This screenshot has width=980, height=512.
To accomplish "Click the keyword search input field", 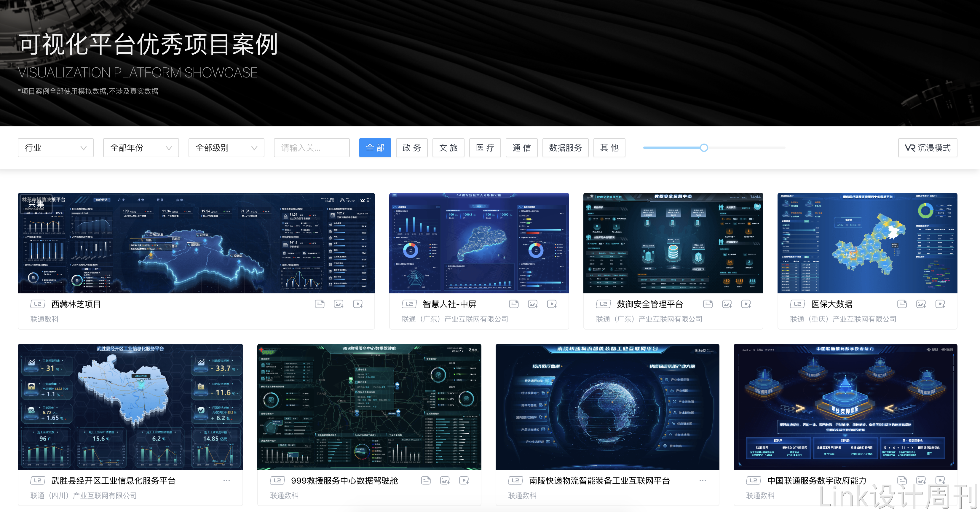I will click(311, 148).
